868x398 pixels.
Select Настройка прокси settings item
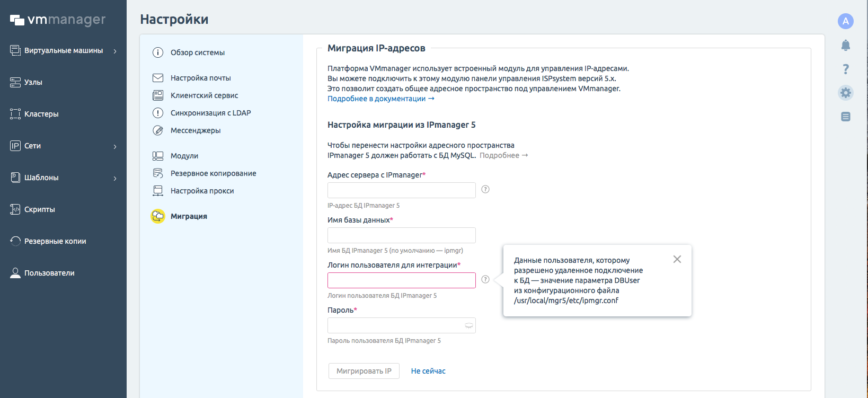tap(202, 191)
